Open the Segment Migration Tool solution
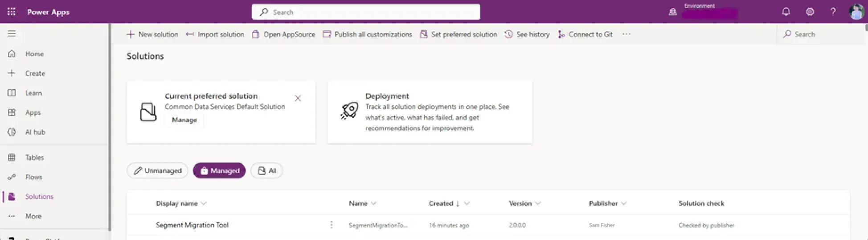868x240 pixels. point(192,225)
